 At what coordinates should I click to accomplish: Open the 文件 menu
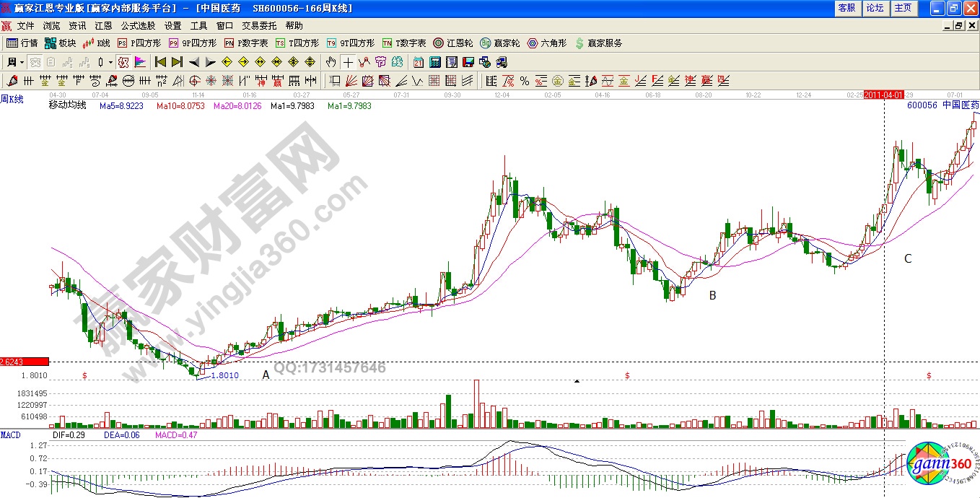(25, 26)
